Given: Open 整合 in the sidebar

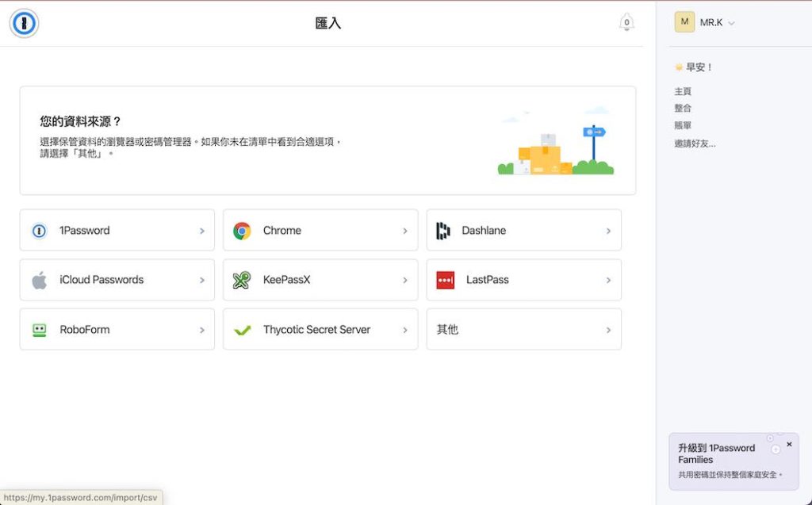Looking at the screenshot, I should tap(683, 109).
